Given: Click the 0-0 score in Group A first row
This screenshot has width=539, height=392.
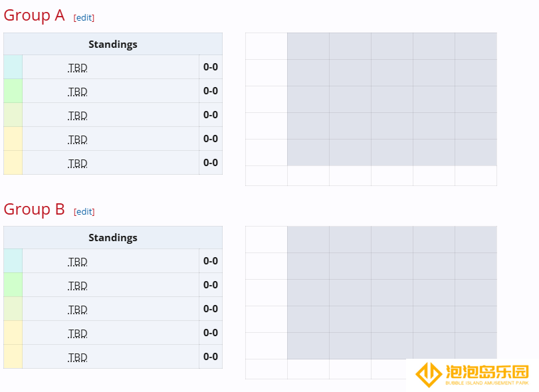Looking at the screenshot, I should point(211,67).
